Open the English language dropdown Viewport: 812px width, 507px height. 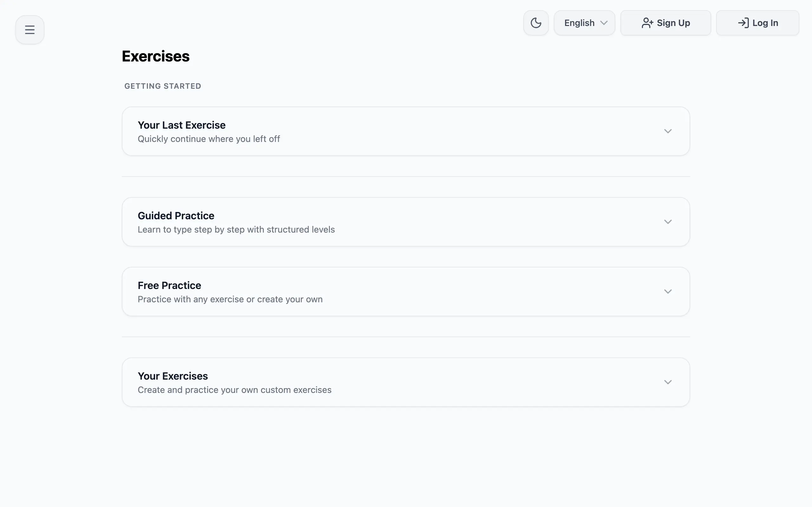584,22
